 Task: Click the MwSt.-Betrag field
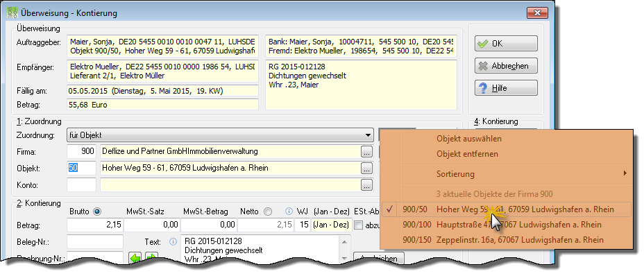[x=209, y=225]
